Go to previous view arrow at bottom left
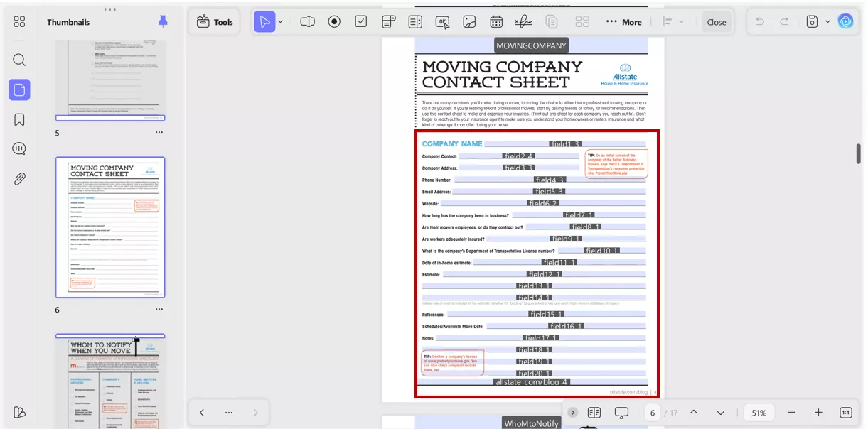Viewport: 868px width, 429px height. tap(202, 413)
